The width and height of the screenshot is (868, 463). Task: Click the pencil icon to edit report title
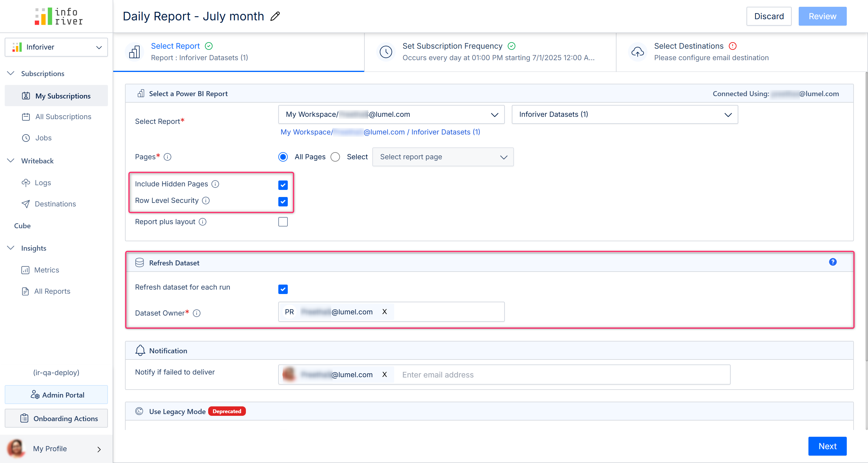tap(275, 16)
